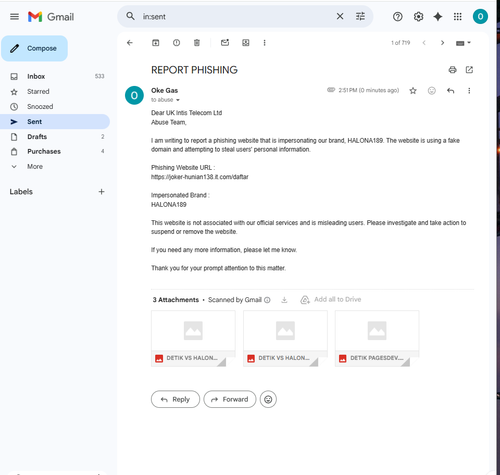Image resolution: width=500 pixels, height=475 pixels.
Task: Create a new label with plus icon
Action: (101, 192)
